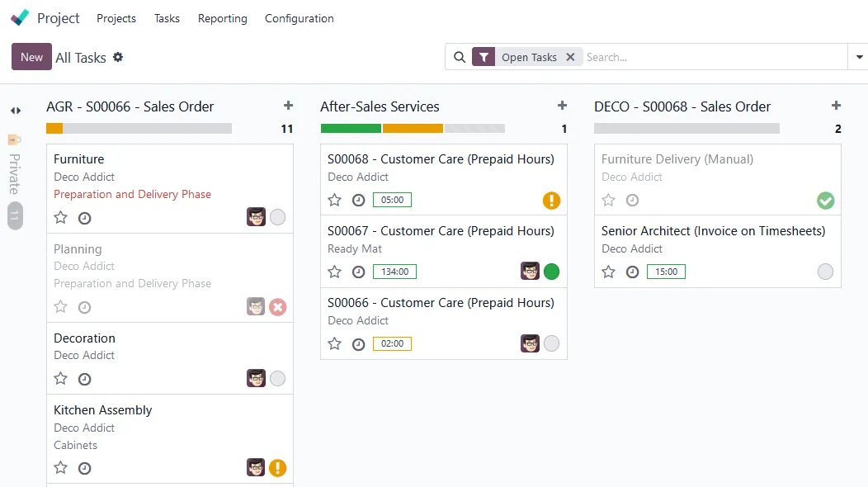Image resolution: width=868 pixels, height=487 pixels.
Task: Click the Project app logo icon
Action: click(x=19, y=17)
